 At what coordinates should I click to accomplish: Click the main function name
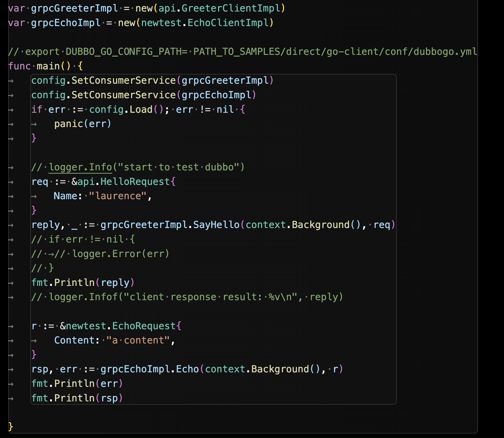pyautogui.click(x=48, y=66)
